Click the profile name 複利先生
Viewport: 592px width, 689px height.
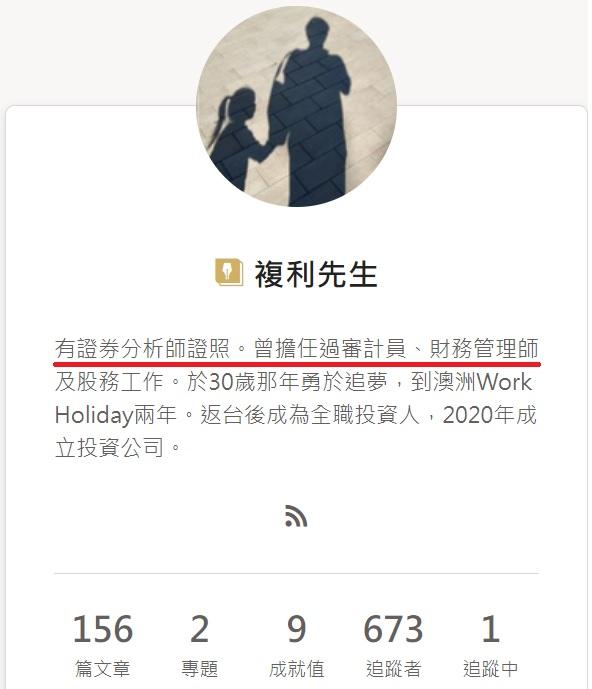[316, 274]
